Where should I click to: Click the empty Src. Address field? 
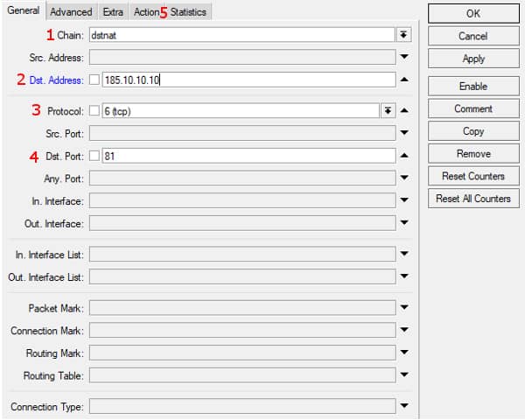pos(242,57)
